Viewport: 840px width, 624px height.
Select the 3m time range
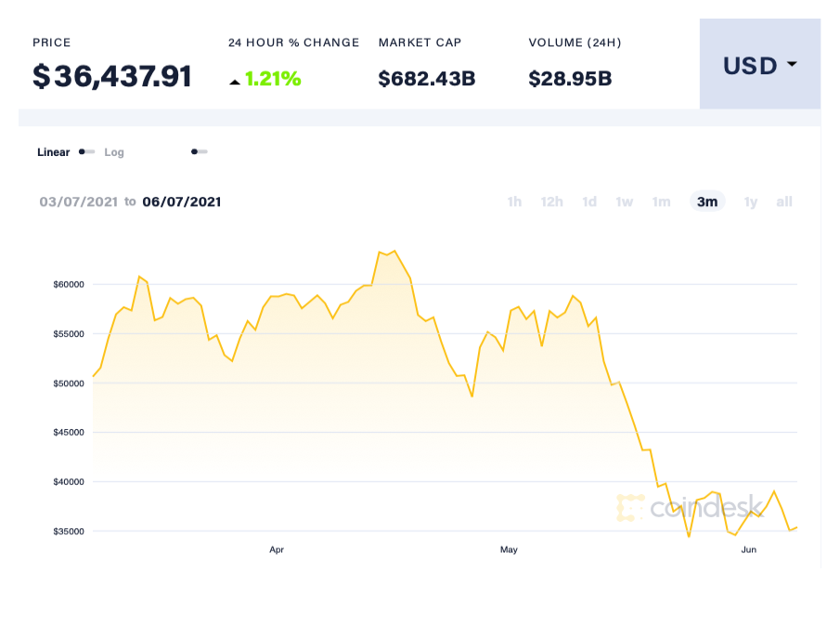pos(707,201)
